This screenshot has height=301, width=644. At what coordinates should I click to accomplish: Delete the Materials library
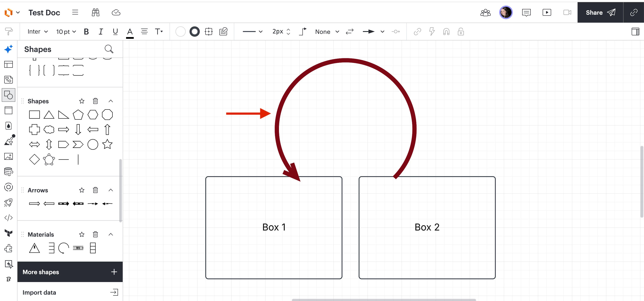(95, 235)
